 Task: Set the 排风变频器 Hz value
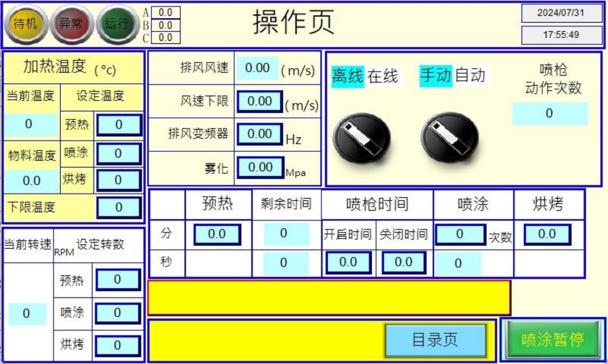pyautogui.click(x=260, y=134)
